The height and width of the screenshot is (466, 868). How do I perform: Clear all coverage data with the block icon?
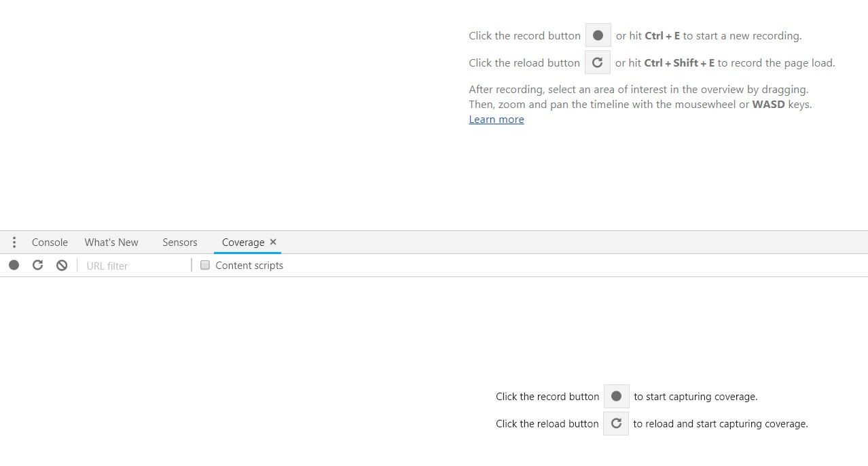pyautogui.click(x=62, y=266)
